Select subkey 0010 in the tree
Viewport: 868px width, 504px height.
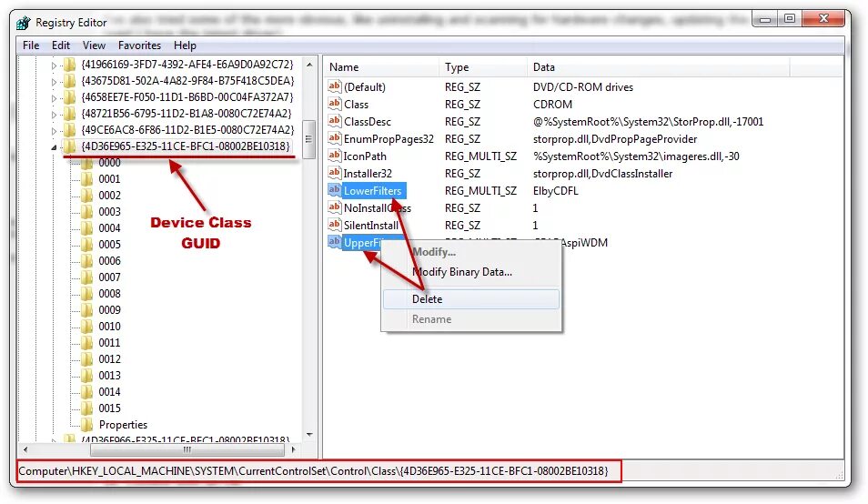[109, 327]
